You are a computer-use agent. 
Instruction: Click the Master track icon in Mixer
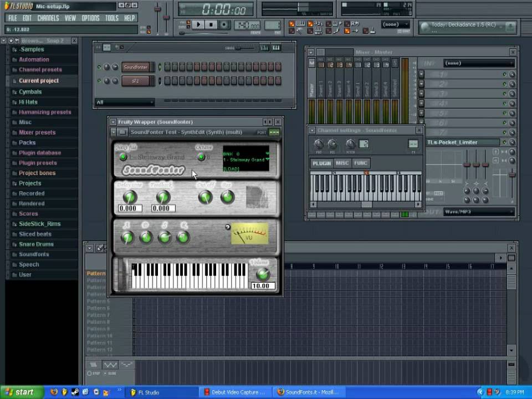click(311, 63)
